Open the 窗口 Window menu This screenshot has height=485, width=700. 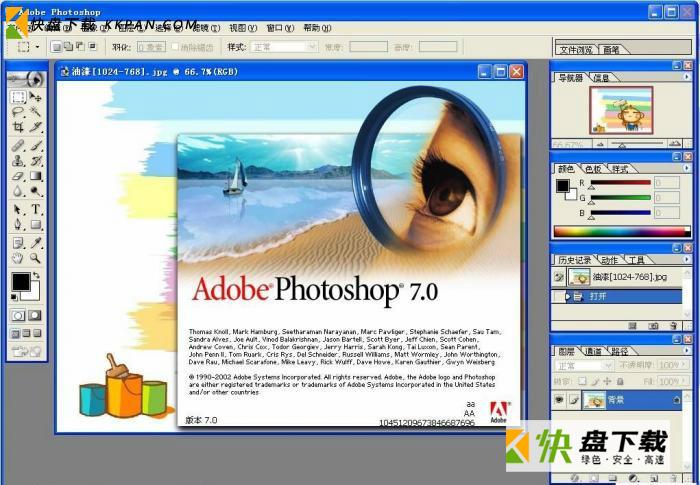(280, 28)
